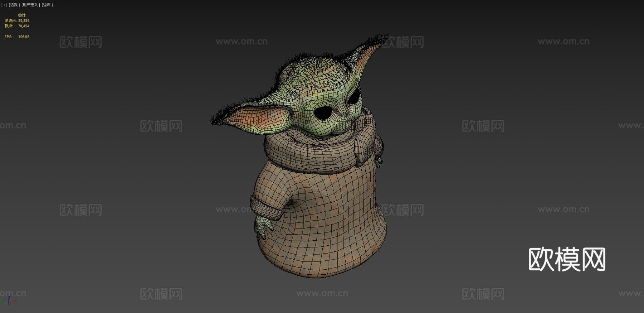Click the vertex count 70,454
Screen dimensions: 644x313
[x=24, y=26]
